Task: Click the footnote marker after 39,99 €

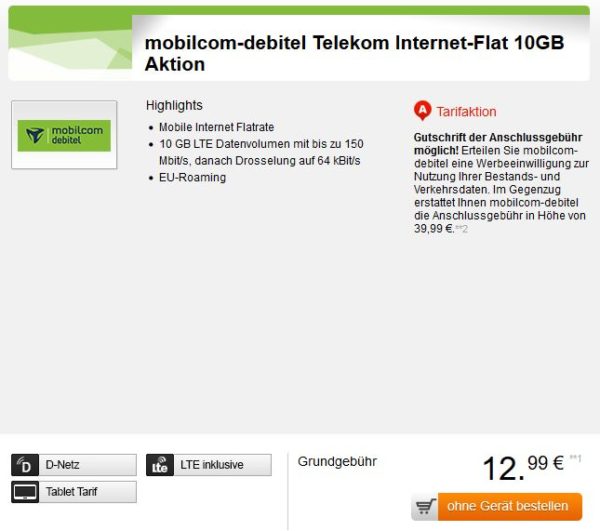Action: pos(462,230)
